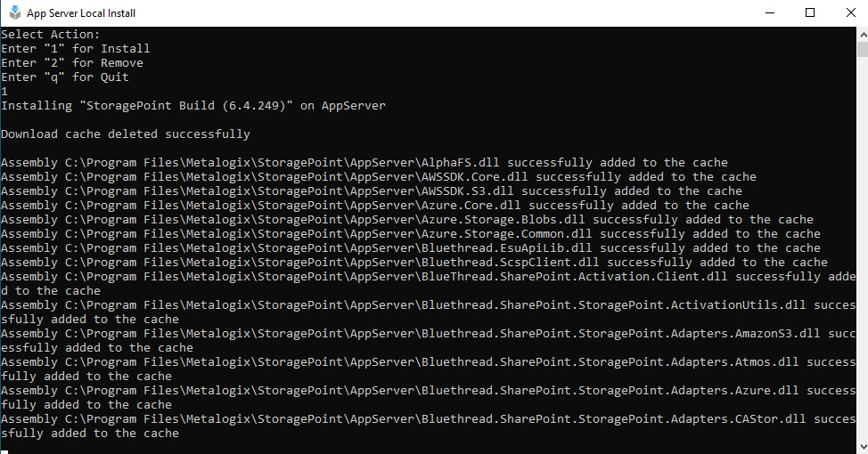Viewport: 868px width, 454px height.
Task: Click the "App Server Local Install" title text
Action: (81, 13)
